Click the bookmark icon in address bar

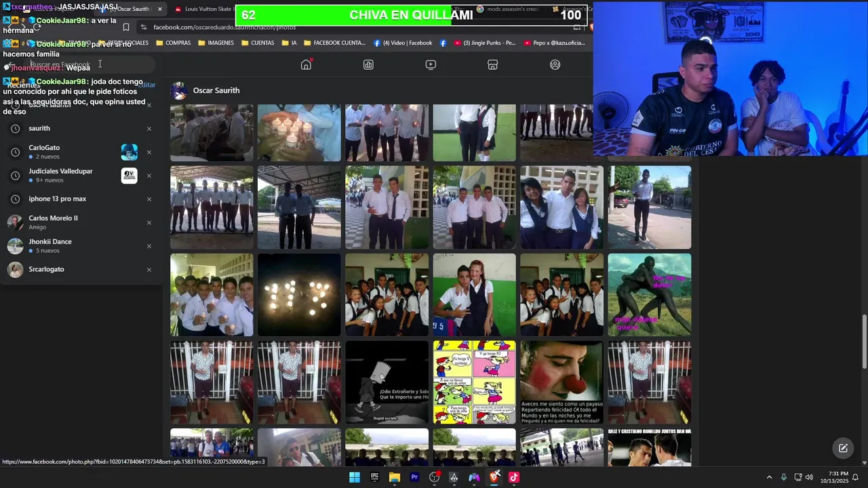[x=126, y=27]
